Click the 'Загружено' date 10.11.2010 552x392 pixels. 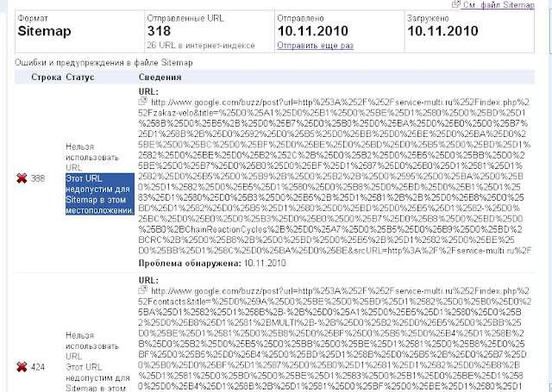(x=442, y=31)
